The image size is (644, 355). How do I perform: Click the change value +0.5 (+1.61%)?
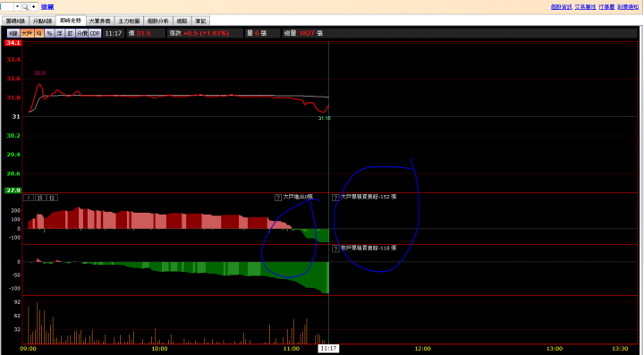coord(207,33)
